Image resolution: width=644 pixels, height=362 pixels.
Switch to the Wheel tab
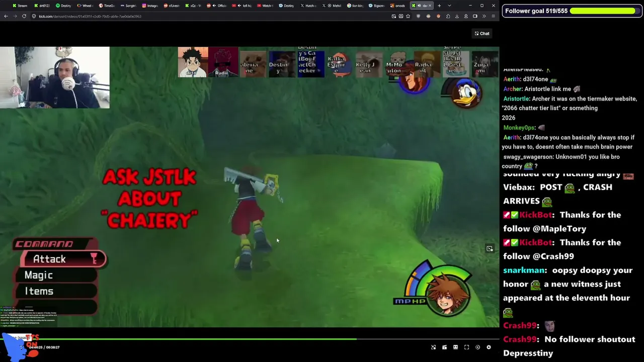[x=86, y=6]
